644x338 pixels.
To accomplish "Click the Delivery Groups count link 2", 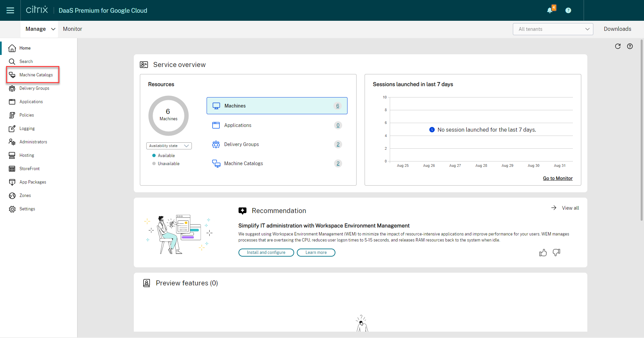I will point(338,144).
